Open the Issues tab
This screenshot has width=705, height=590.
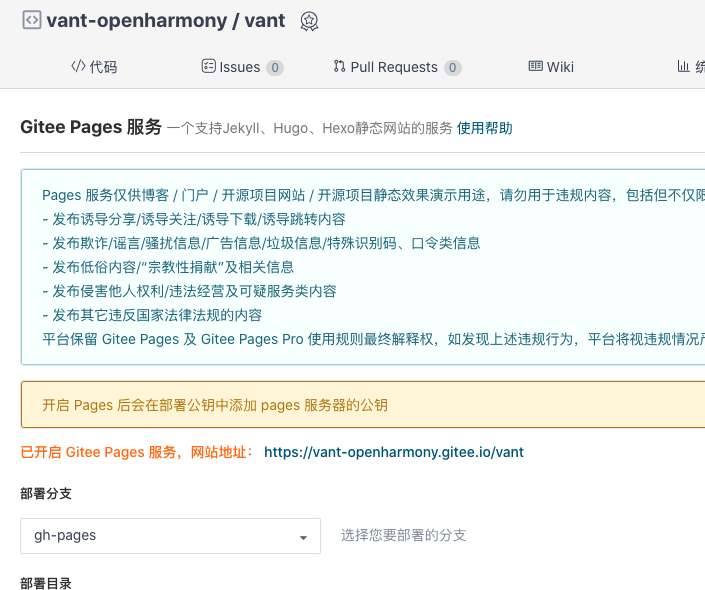[x=242, y=67]
